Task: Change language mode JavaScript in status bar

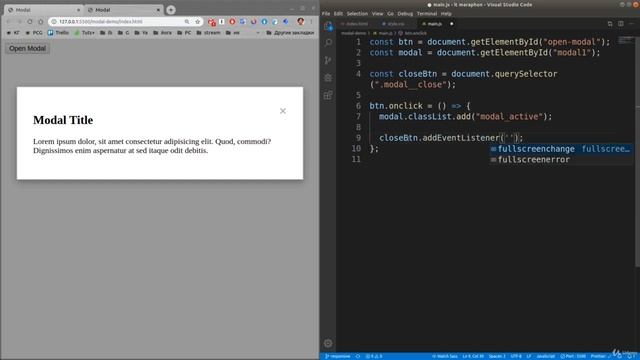Action: point(545,356)
